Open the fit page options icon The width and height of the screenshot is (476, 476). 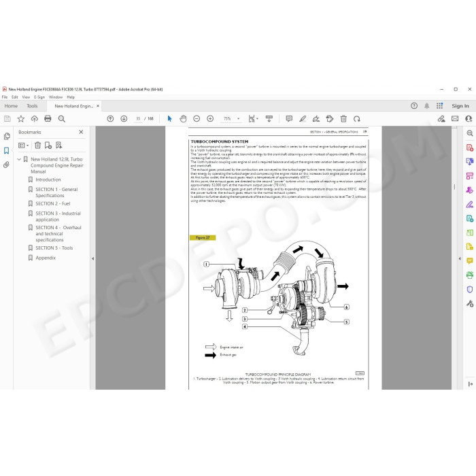[x=253, y=119]
